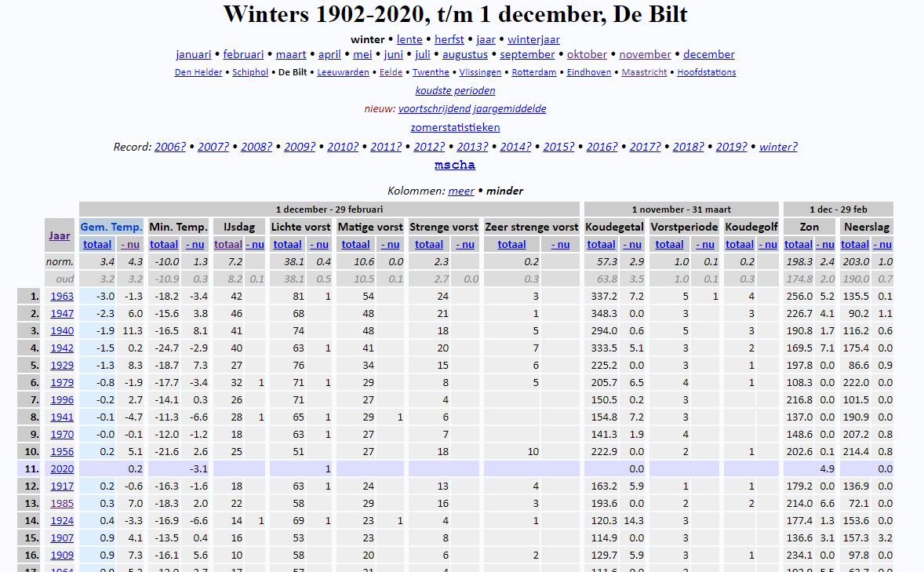The height and width of the screenshot is (572, 924).
Task: Select the oktober month link
Action: (587, 54)
